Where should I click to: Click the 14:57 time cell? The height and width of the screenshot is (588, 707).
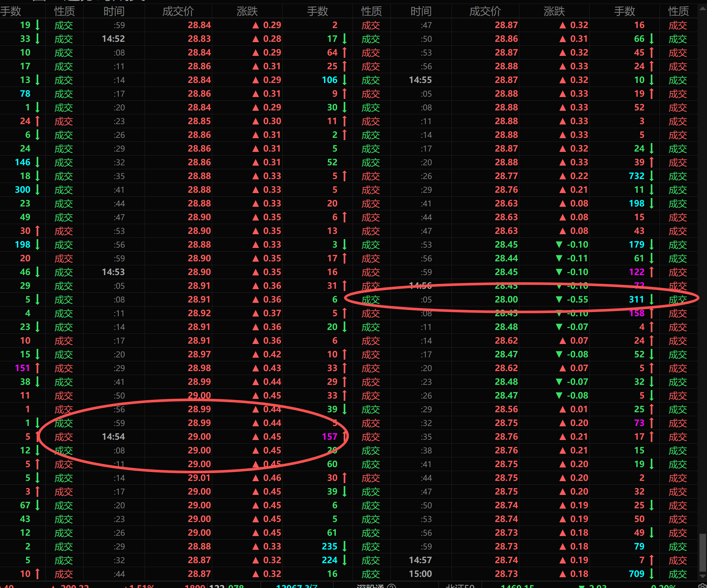[420, 560]
